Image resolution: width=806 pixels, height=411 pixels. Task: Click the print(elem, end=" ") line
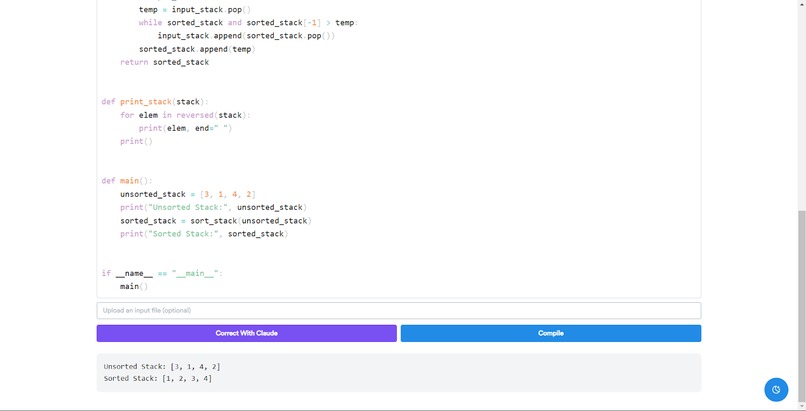(x=186, y=128)
